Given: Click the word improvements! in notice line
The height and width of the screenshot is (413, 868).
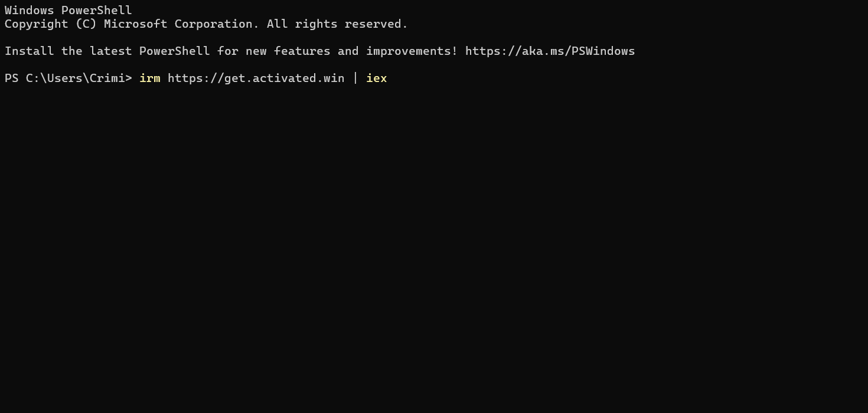Looking at the screenshot, I should click(x=412, y=51).
